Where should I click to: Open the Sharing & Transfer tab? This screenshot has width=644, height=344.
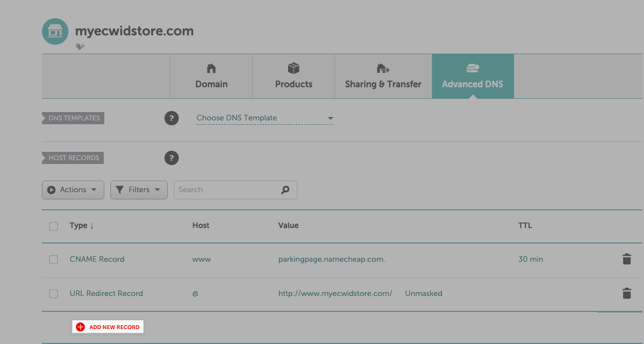[383, 76]
